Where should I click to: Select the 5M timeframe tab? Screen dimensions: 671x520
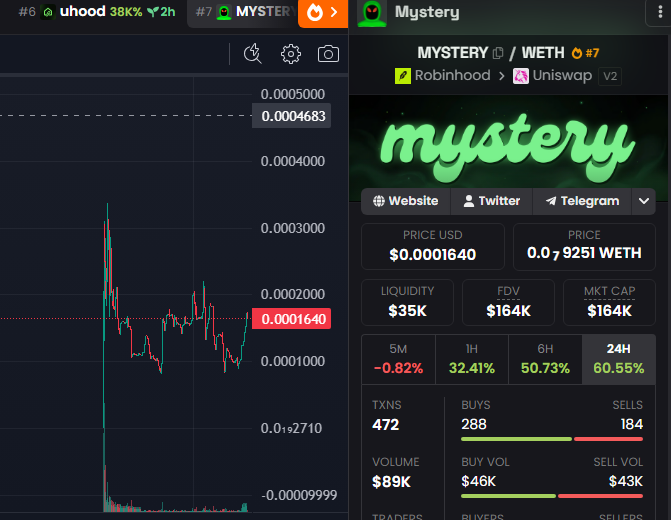coord(398,360)
